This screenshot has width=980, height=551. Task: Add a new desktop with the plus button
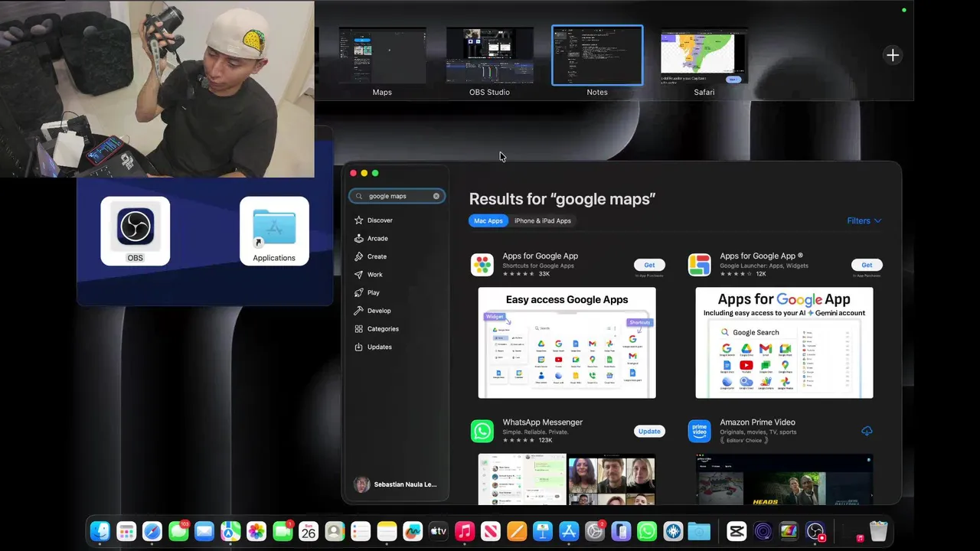[x=893, y=55]
